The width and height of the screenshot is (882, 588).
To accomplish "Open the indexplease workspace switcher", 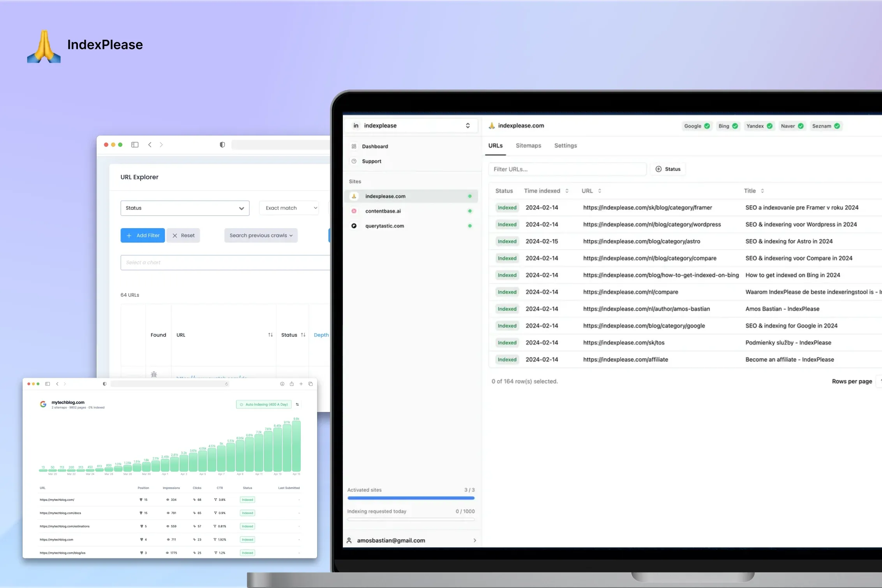I will pyautogui.click(x=411, y=126).
